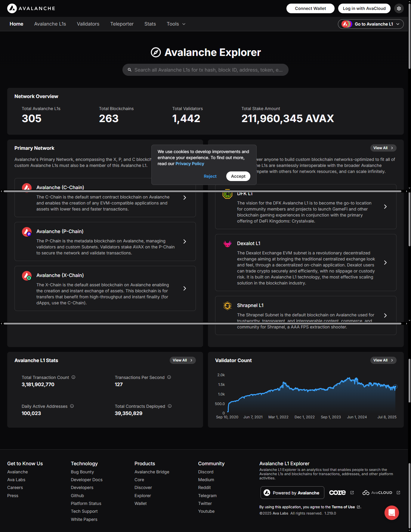The image size is (411, 532).
Task: Click the Avalanche X-Chain logo icon
Action: (27, 275)
